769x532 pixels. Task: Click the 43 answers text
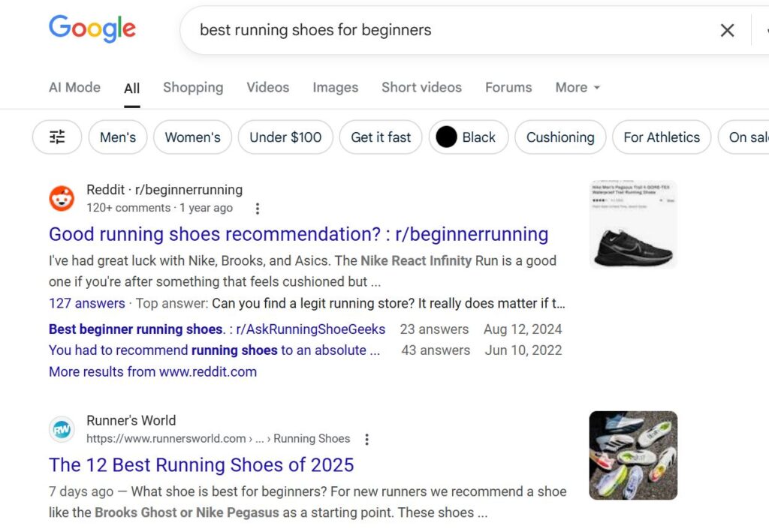tap(436, 350)
